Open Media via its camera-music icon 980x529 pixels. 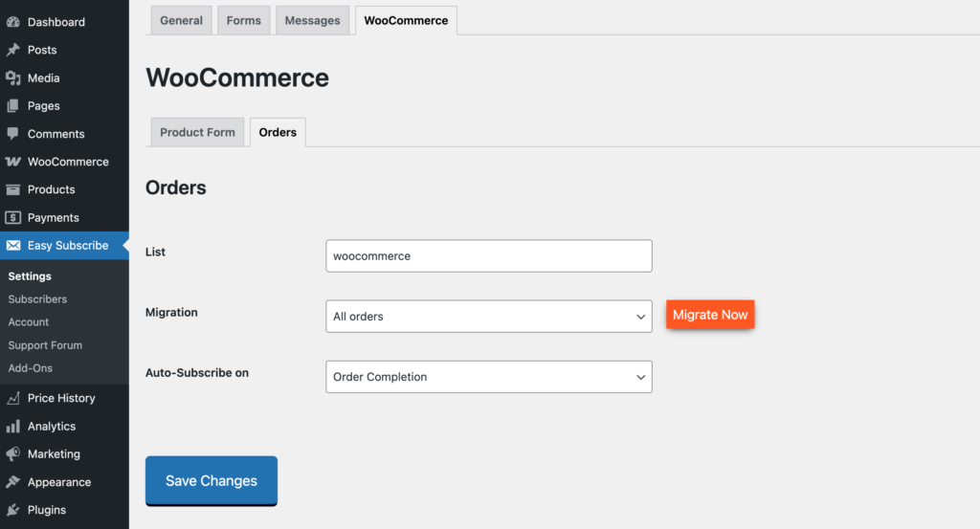13,78
